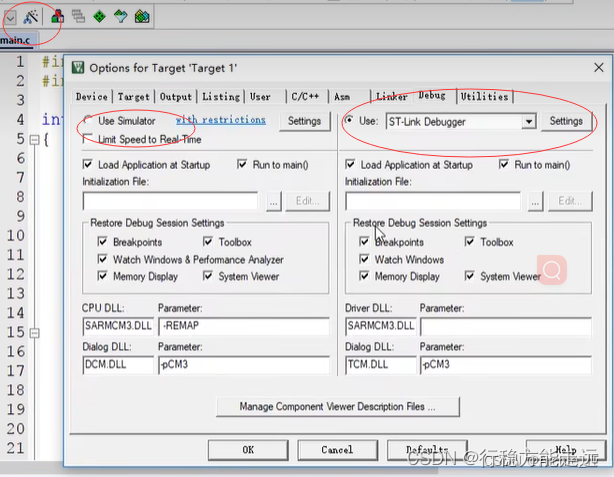The height and width of the screenshot is (477, 614).
Task: Toggle simulator Toolbox checkbox
Action: [208, 242]
